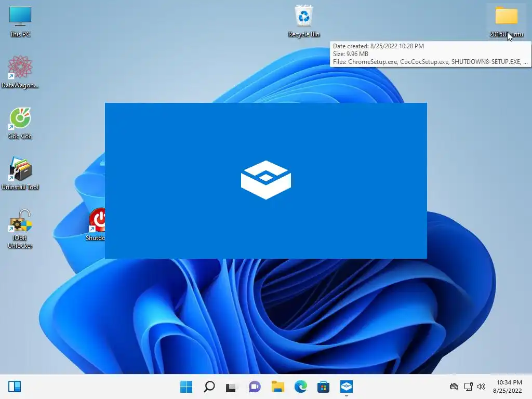Image resolution: width=532 pixels, height=399 pixels.
Task: Click the Windows Sandbox taskbar icon
Action: [x=347, y=387]
